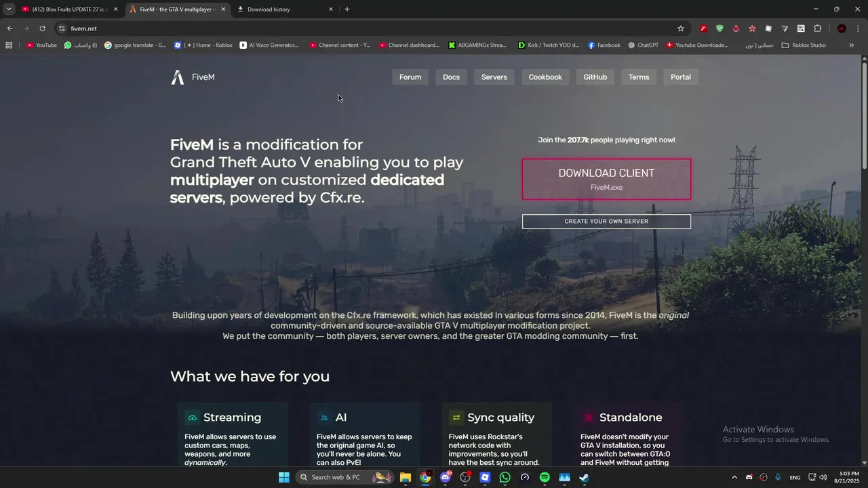Click the microphone icon in system tray
868x488 pixels.
(778, 477)
